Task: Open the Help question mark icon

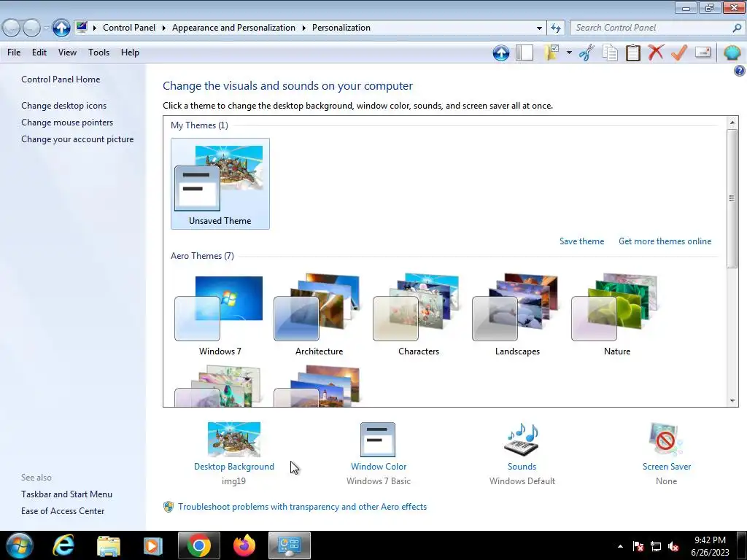Action: click(739, 71)
